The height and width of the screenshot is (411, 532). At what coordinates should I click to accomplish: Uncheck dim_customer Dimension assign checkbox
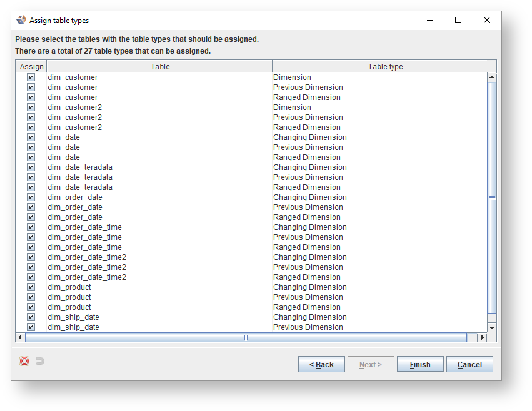tap(31, 77)
